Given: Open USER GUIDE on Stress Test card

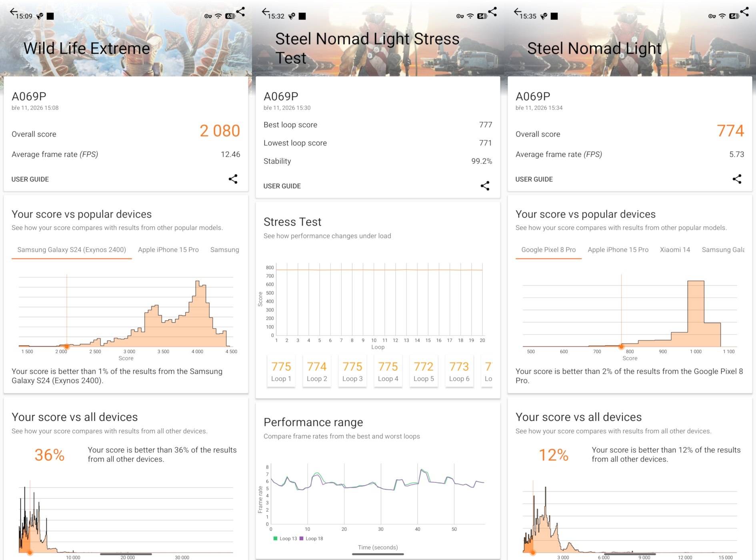Looking at the screenshot, I should (282, 186).
